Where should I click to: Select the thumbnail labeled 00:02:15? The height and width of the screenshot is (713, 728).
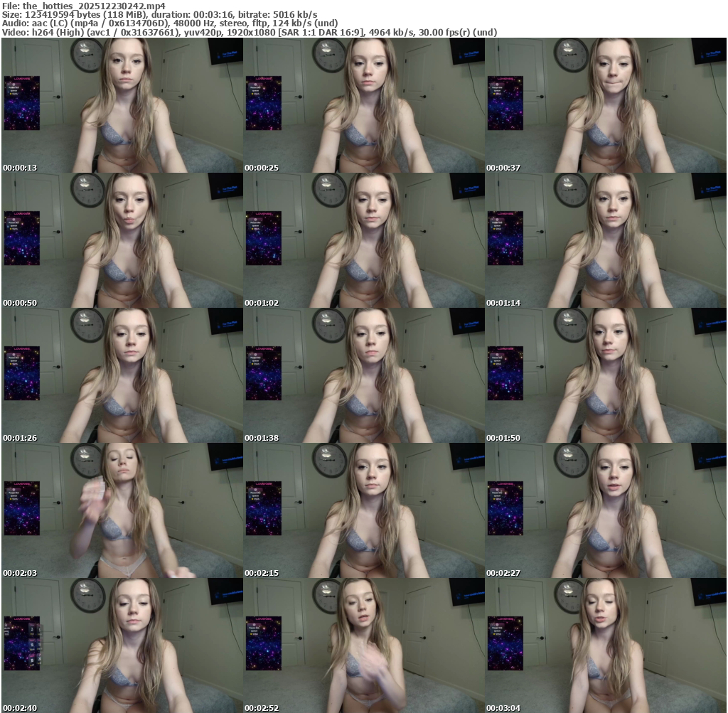(x=363, y=510)
